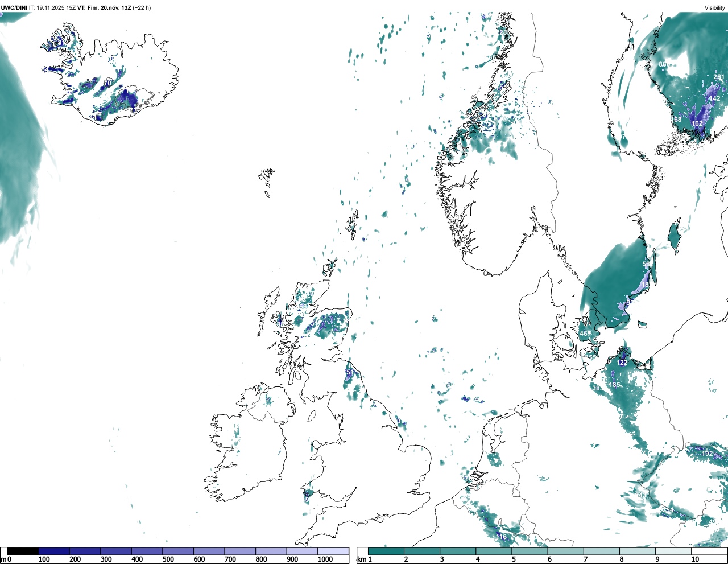
Task: Click the 9–10 km palest swatch
Action: tap(673, 551)
